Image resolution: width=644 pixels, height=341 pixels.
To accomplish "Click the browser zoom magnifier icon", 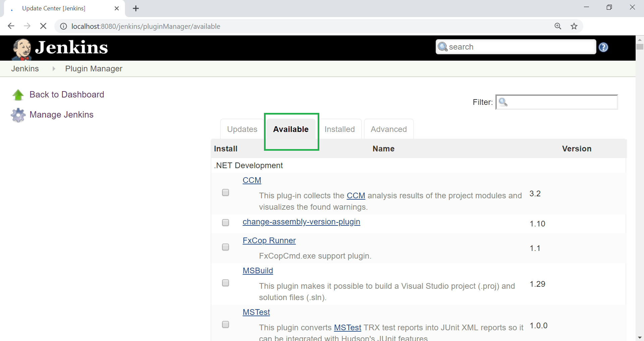I will [558, 26].
